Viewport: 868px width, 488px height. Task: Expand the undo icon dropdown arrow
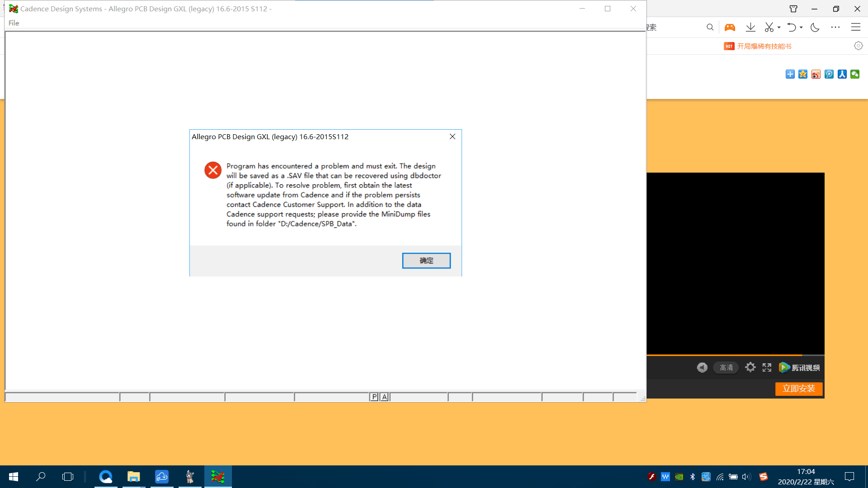(x=801, y=28)
